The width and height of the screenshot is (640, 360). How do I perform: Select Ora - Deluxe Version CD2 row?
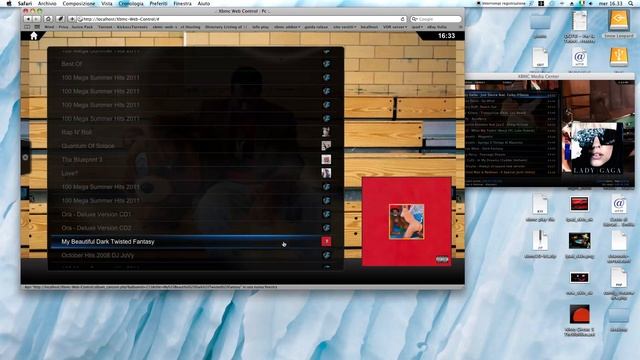pyautogui.click(x=196, y=228)
